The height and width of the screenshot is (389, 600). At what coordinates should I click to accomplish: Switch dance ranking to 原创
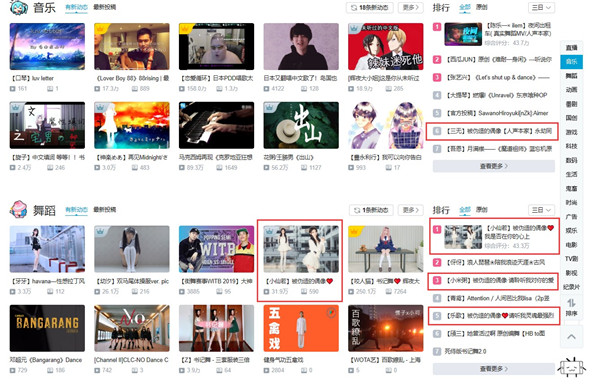point(481,210)
